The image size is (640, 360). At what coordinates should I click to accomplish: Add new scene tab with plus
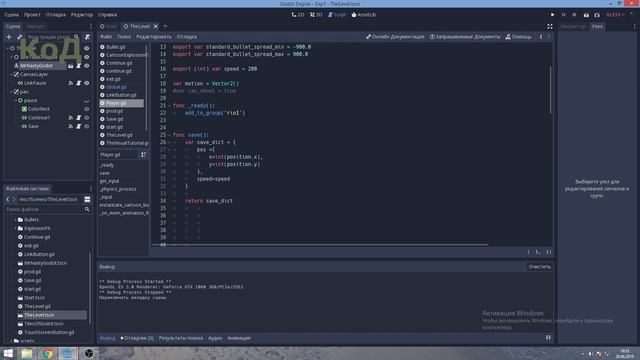coord(165,26)
